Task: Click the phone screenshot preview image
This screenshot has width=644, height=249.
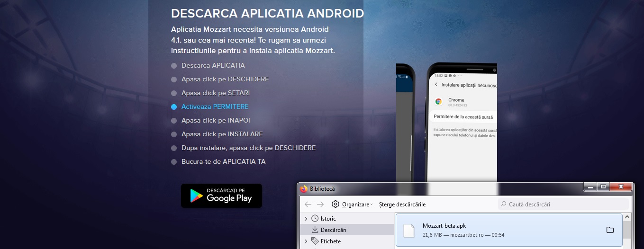Action: (x=446, y=122)
